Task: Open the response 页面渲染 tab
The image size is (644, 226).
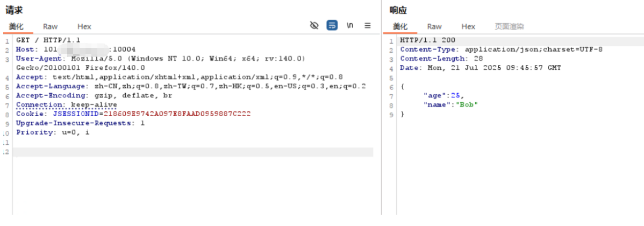Action: pyautogui.click(x=509, y=26)
